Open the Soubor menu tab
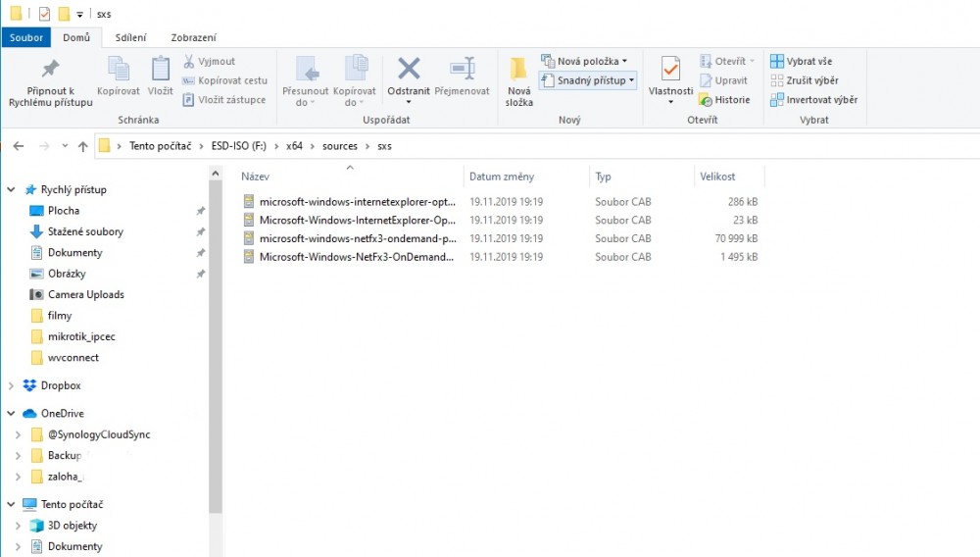This screenshot has width=980, height=557. pos(26,37)
